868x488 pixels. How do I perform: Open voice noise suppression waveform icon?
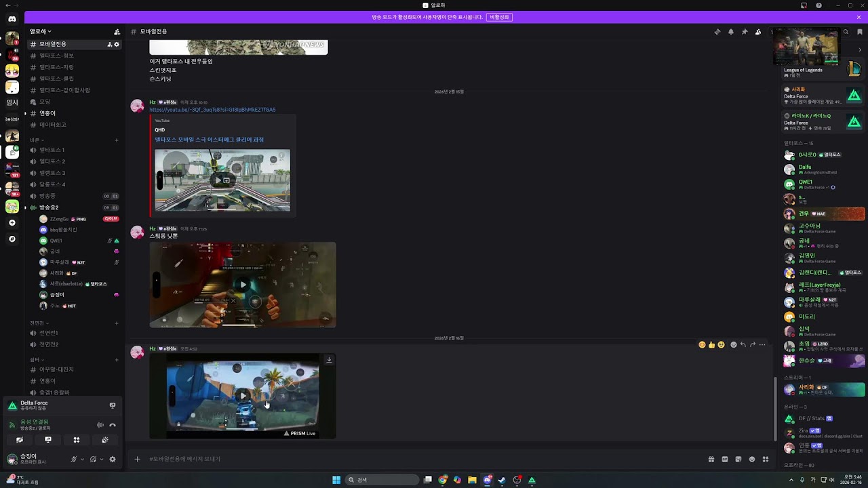click(100, 425)
